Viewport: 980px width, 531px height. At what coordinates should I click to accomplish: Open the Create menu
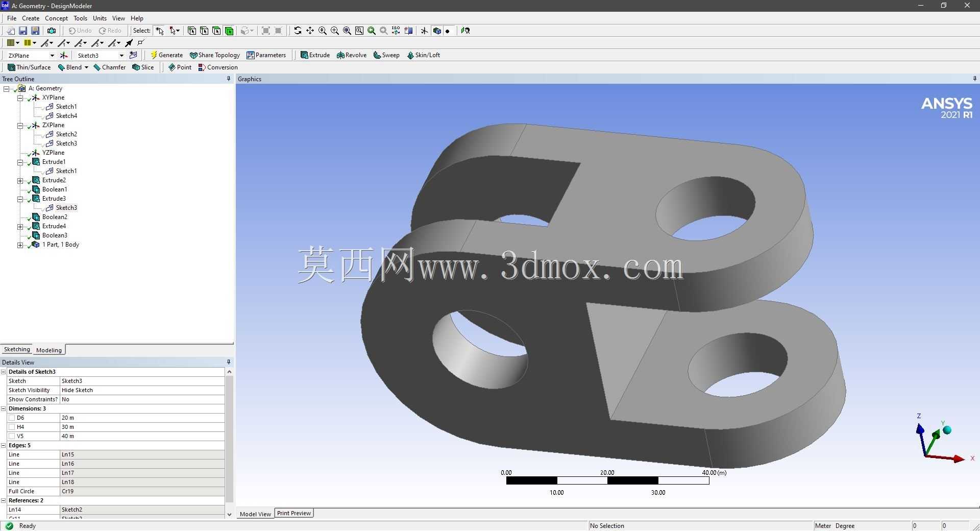[31, 18]
